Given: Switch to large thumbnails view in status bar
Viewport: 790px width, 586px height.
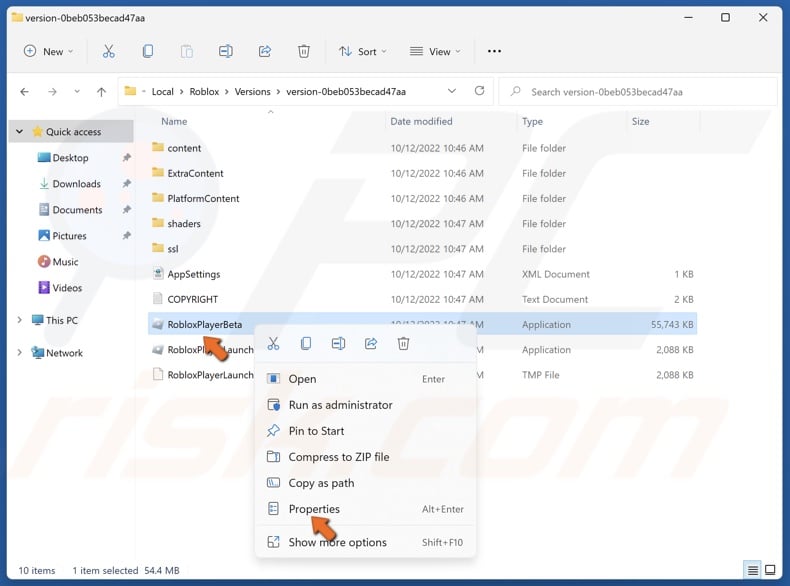Looking at the screenshot, I should tap(770, 570).
